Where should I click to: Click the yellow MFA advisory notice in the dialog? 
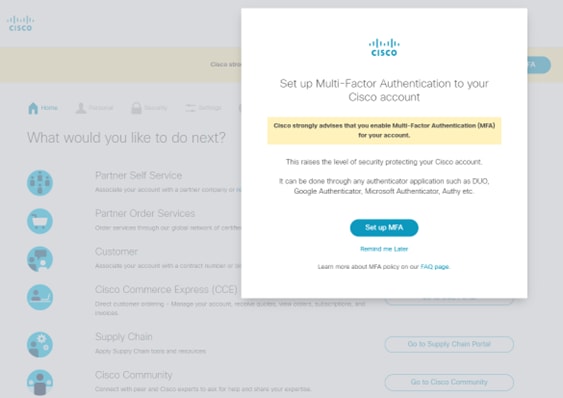pos(384,130)
